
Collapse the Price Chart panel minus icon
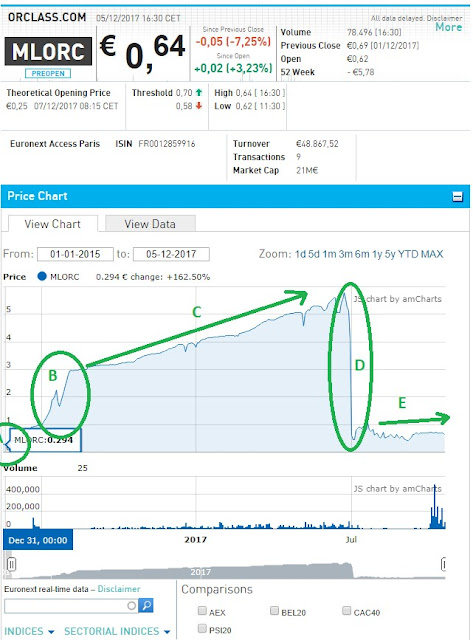coord(457,197)
